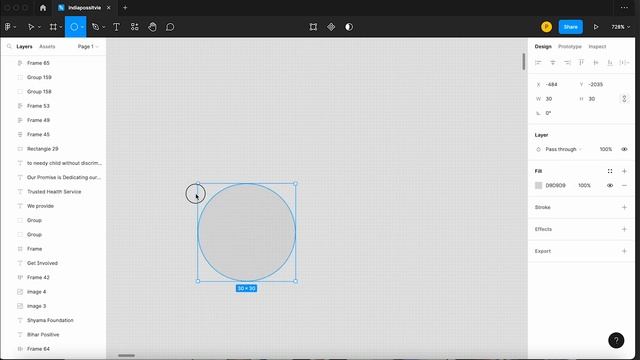Click the home icon in tab bar
The height and width of the screenshot is (360, 640).
click(x=43, y=8)
